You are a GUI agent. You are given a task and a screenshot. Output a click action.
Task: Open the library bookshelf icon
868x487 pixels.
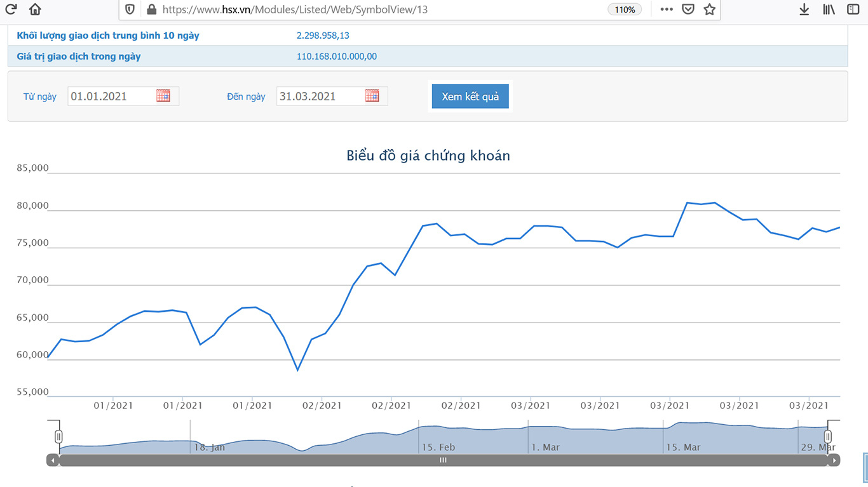pos(829,10)
